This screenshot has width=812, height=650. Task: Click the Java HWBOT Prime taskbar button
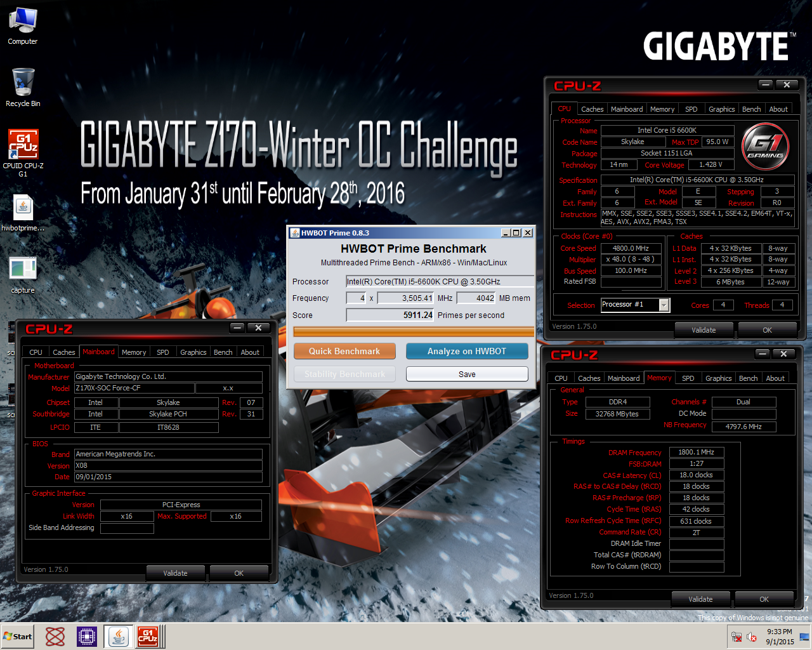(118, 637)
